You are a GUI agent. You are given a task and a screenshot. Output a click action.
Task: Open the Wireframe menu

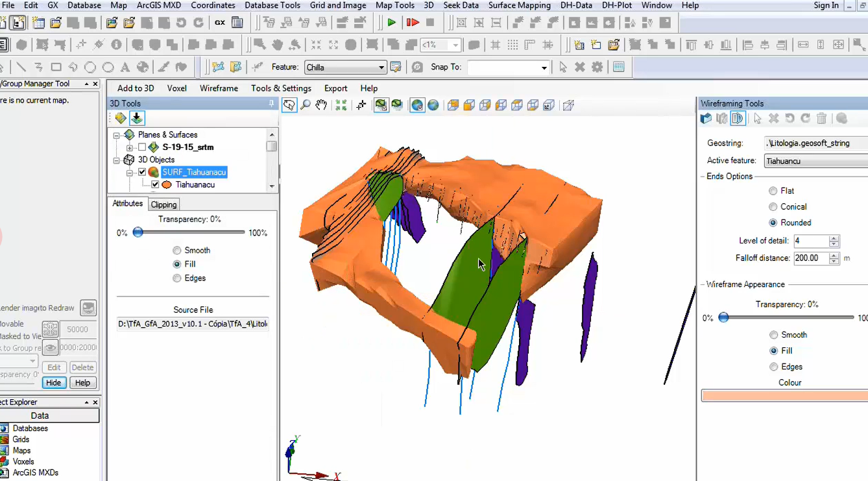point(219,88)
